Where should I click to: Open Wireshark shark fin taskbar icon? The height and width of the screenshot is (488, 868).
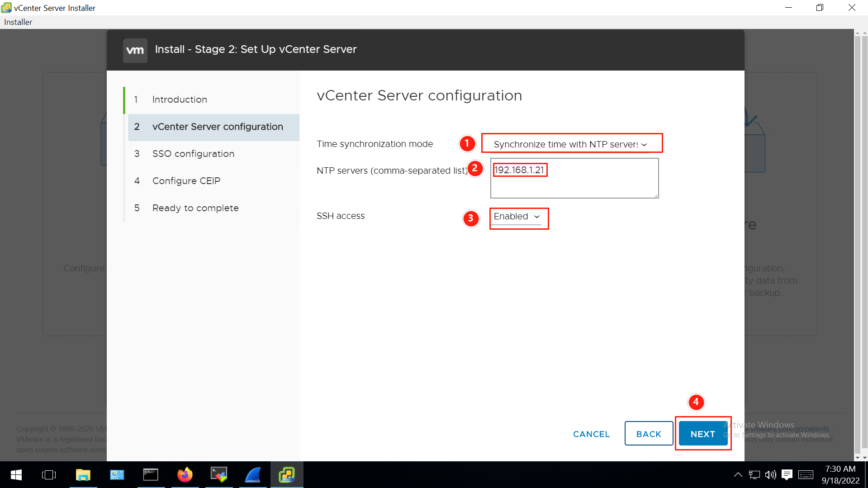coord(253,475)
